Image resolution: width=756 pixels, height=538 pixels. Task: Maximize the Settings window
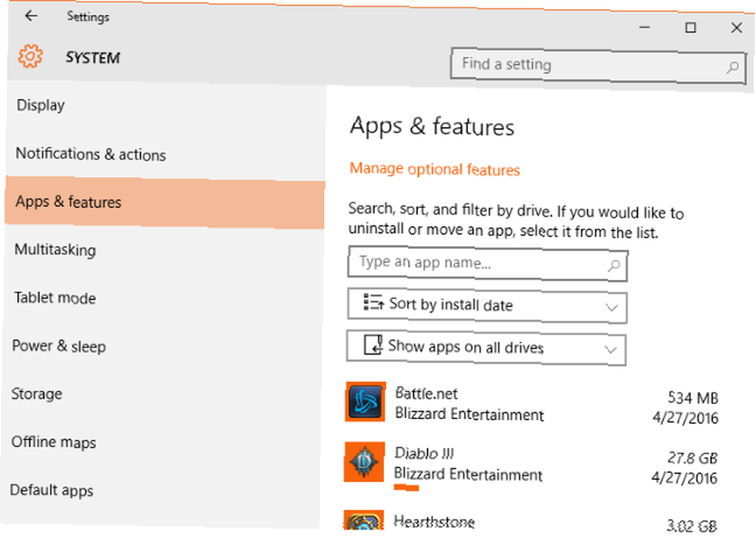(690, 27)
